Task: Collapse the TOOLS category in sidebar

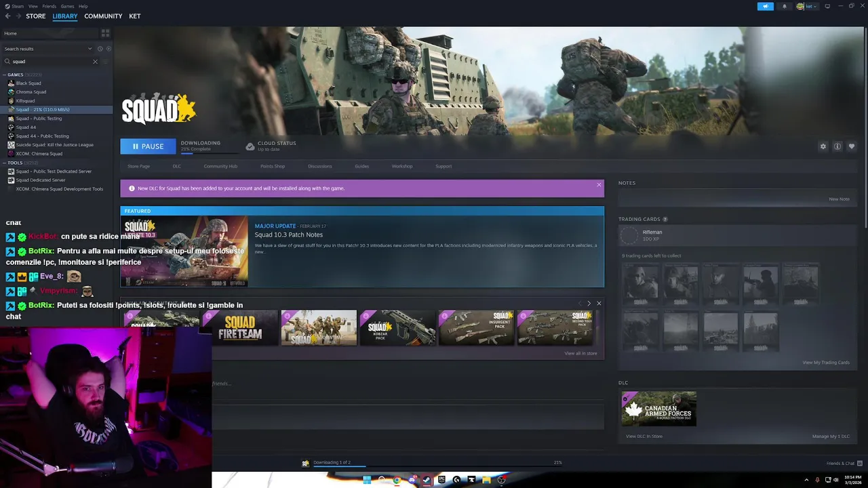Action: pyautogui.click(x=5, y=163)
